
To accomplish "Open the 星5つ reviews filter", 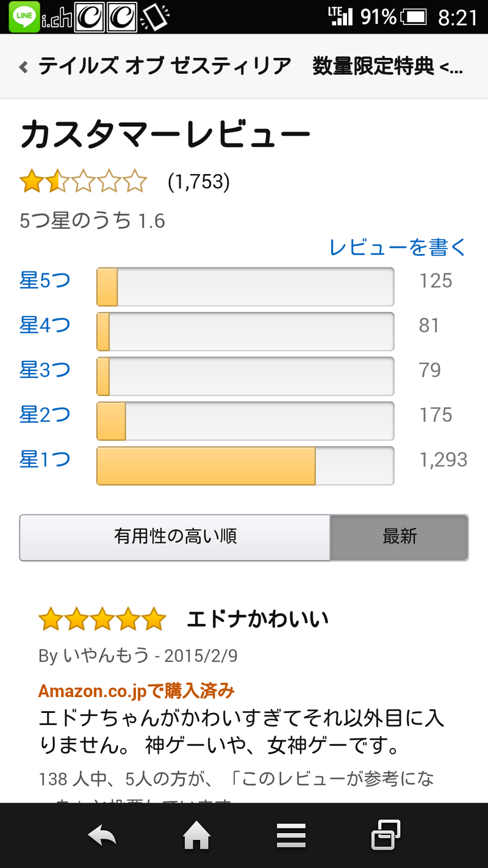I will pyautogui.click(x=45, y=281).
